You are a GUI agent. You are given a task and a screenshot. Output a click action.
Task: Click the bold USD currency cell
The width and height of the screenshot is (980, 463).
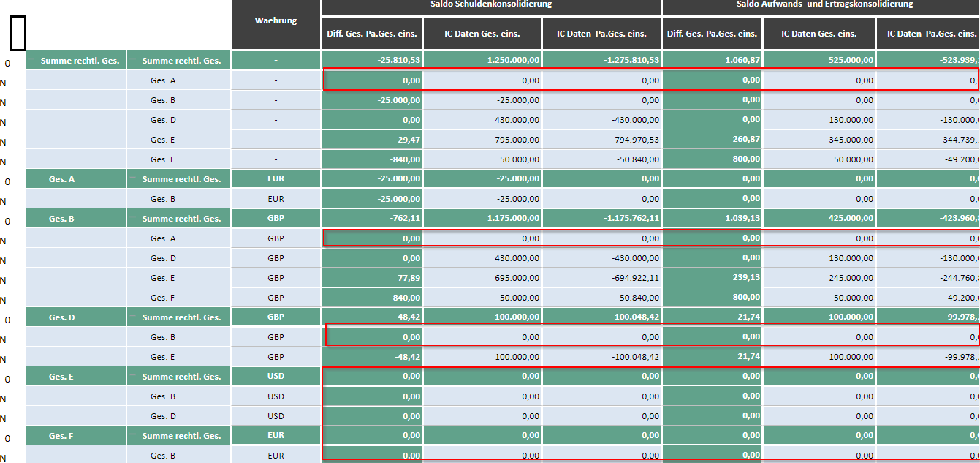click(x=276, y=376)
